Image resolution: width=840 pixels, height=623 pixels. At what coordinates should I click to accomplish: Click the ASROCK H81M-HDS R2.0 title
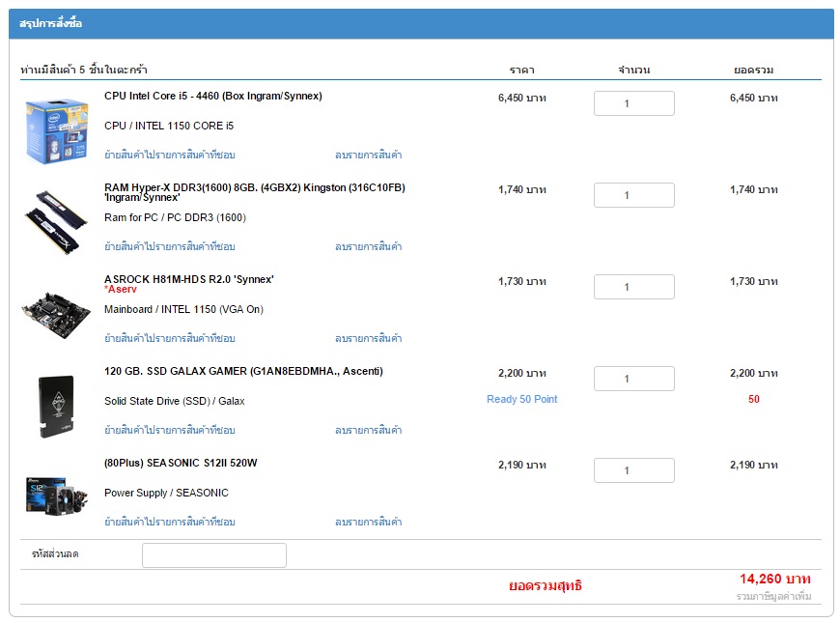189,279
